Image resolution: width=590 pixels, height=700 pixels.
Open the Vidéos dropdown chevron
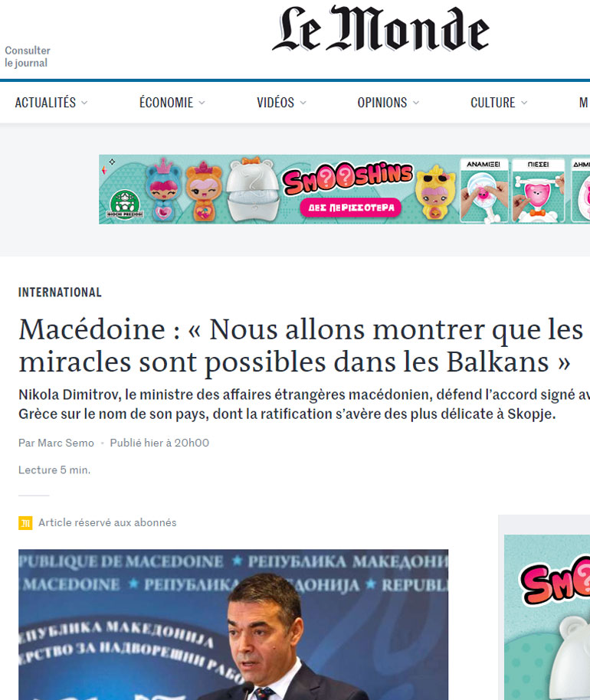pos(303,103)
